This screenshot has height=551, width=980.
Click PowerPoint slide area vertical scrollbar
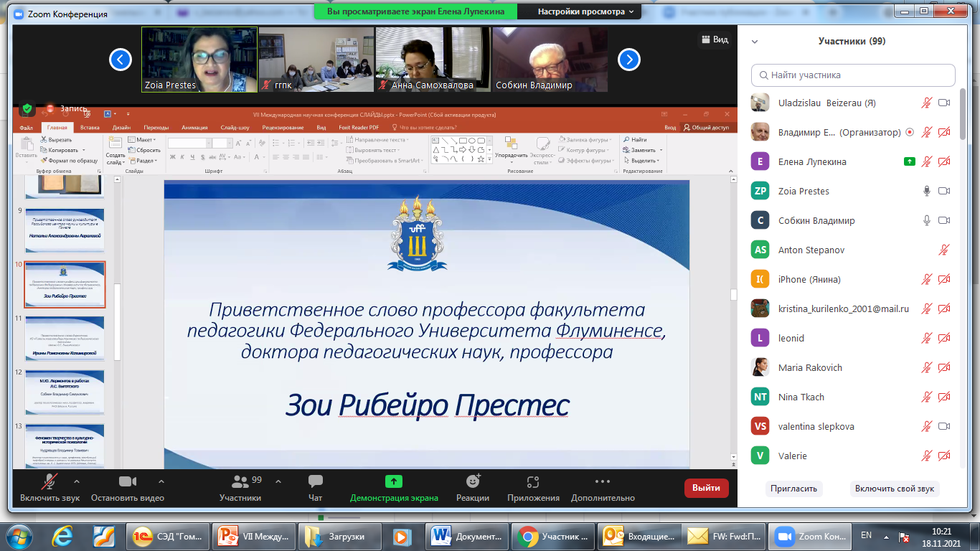point(732,294)
